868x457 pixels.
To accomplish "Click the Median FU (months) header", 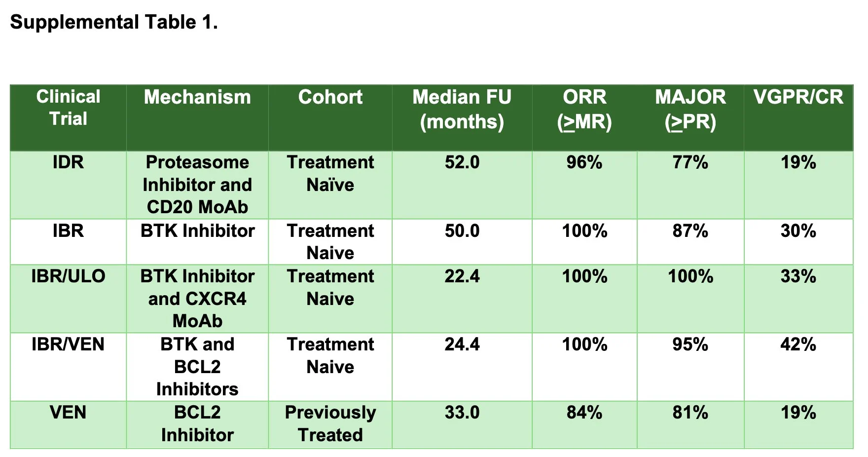I will (x=462, y=109).
